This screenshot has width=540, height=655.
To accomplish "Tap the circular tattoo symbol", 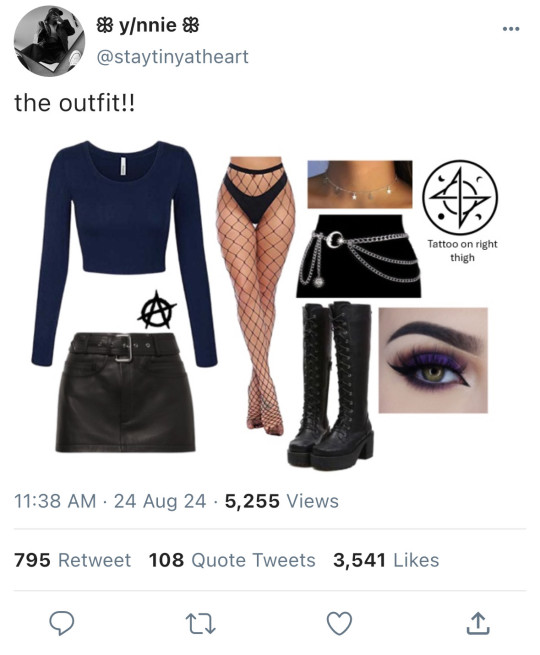I will point(460,197).
